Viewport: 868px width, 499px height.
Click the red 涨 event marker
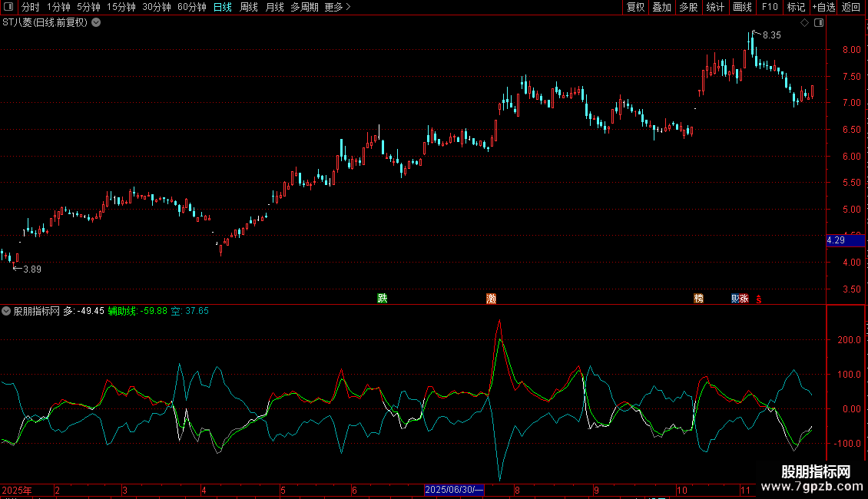(x=744, y=299)
